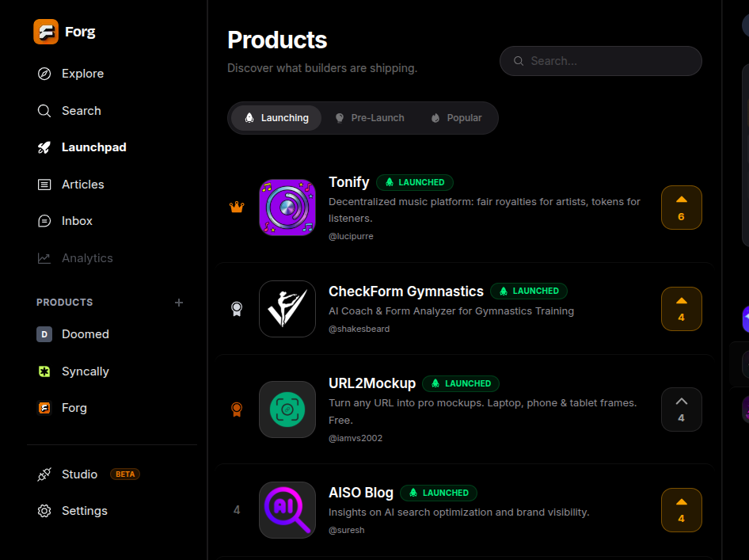Upvote the URL2Mockup product
This screenshot has height=560, width=749.
click(x=681, y=410)
